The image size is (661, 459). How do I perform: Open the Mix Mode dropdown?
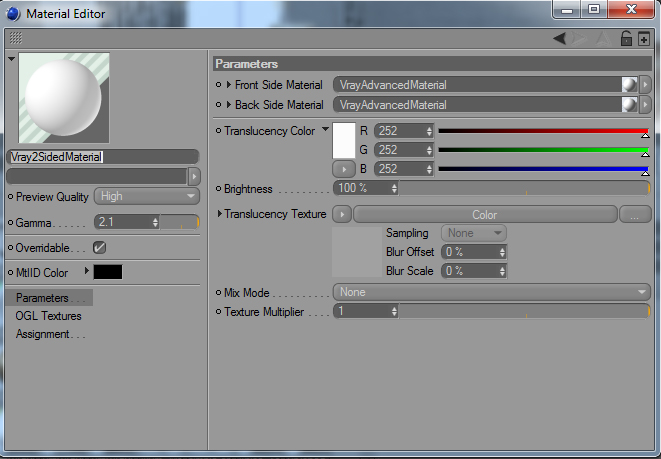[x=492, y=292]
